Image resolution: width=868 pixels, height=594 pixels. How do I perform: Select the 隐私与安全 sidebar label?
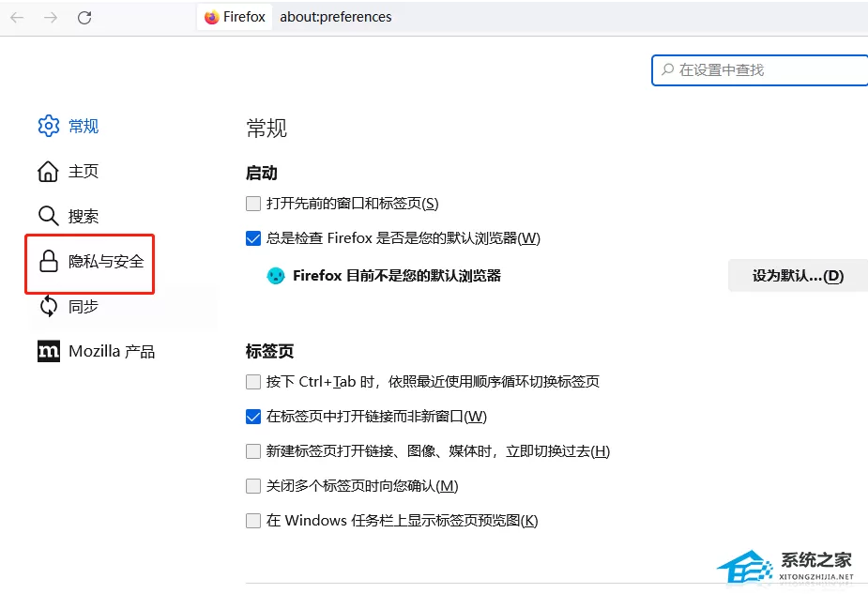[106, 261]
